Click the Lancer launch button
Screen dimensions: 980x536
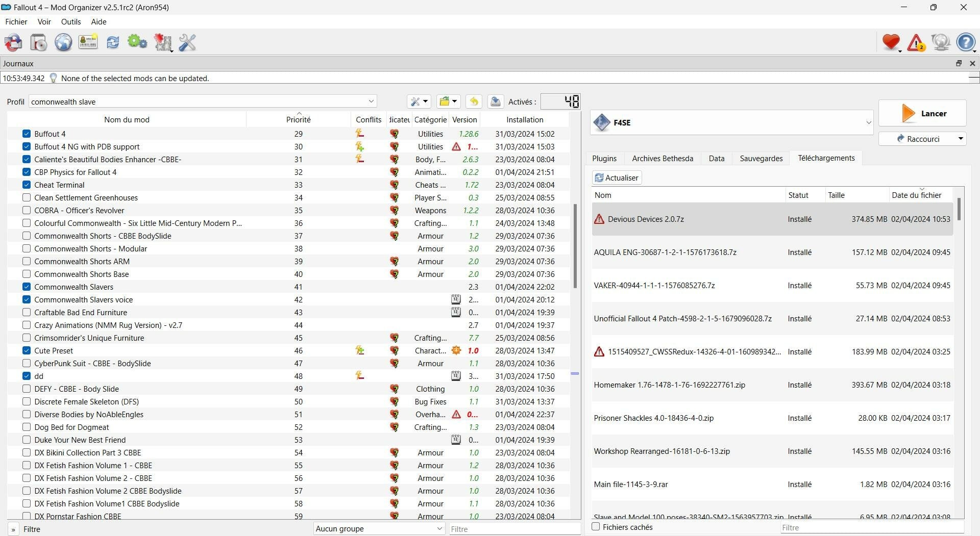(x=922, y=113)
